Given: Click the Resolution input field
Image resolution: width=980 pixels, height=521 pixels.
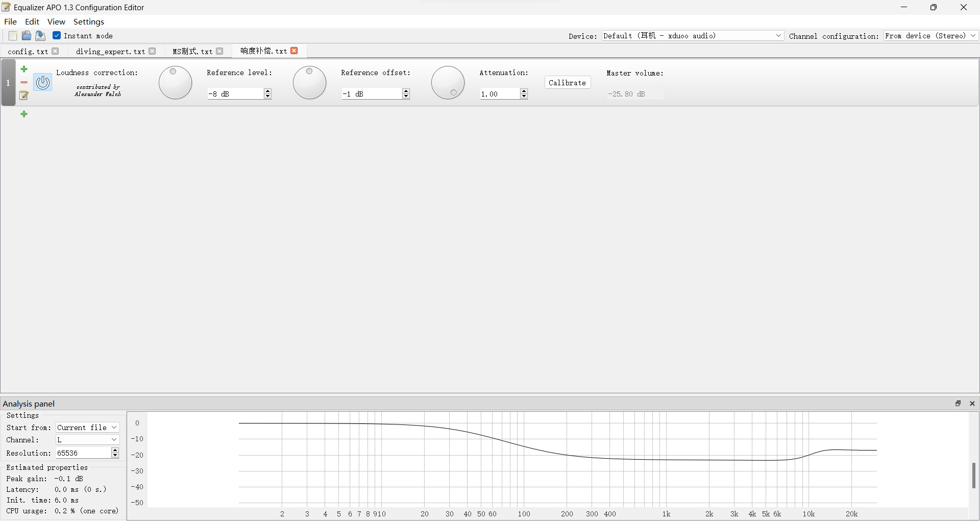Looking at the screenshot, I should 84,453.
